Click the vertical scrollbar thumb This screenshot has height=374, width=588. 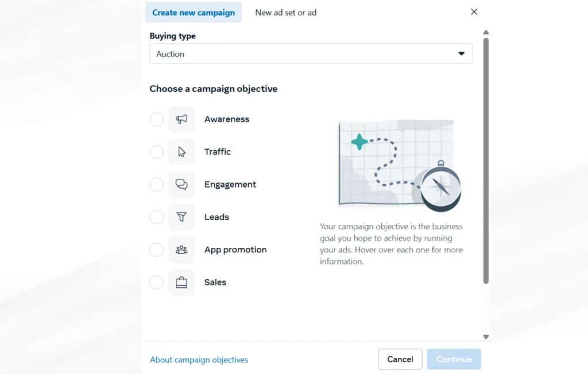[x=486, y=161]
